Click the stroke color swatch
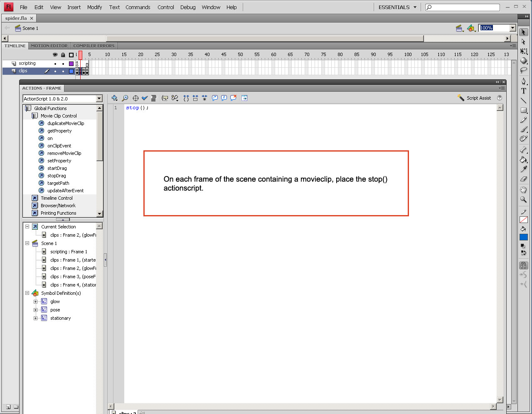Screen dimensions: 532x414 [x=524, y=220]
